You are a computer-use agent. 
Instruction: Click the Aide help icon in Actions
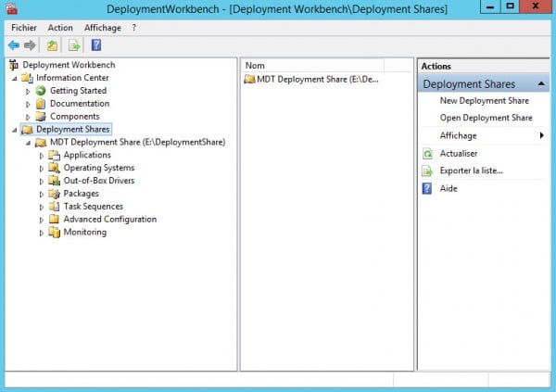point(427,188)
